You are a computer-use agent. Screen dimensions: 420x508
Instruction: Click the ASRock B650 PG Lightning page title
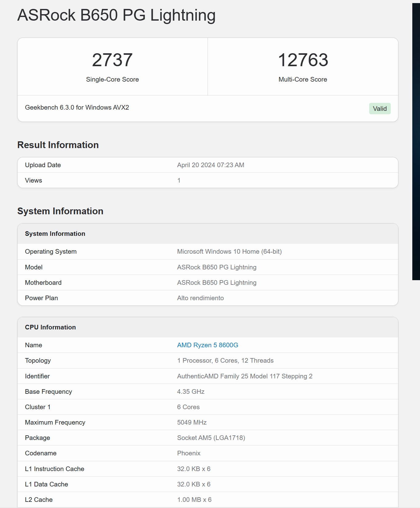coord(116,15)
